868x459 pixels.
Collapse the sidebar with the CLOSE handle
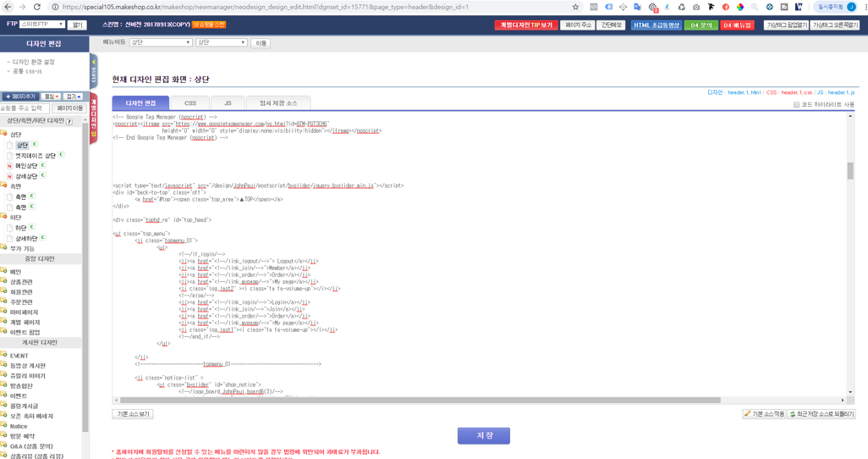(93, 70)
